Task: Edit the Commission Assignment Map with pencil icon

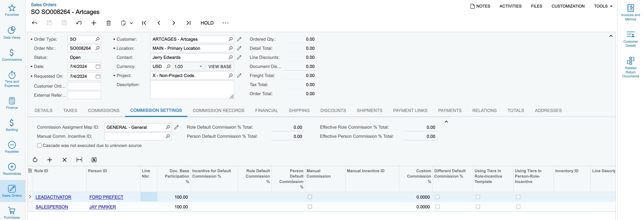Action: coord(176,127)
